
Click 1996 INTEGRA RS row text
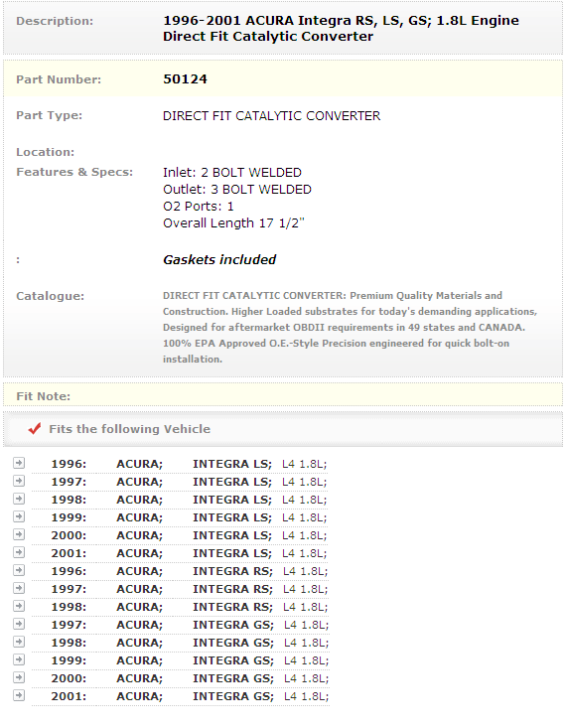pos(190,571)
